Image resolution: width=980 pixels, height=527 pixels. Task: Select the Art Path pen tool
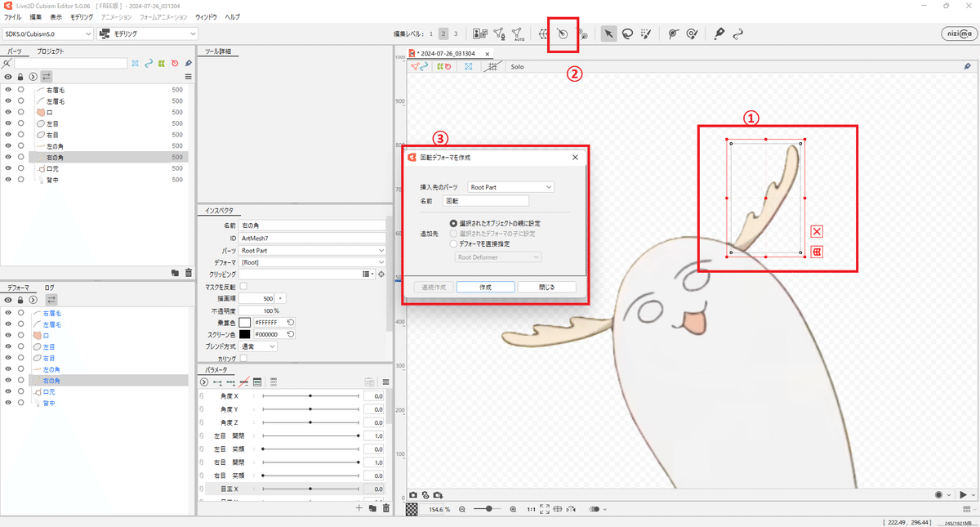[719, 33]
